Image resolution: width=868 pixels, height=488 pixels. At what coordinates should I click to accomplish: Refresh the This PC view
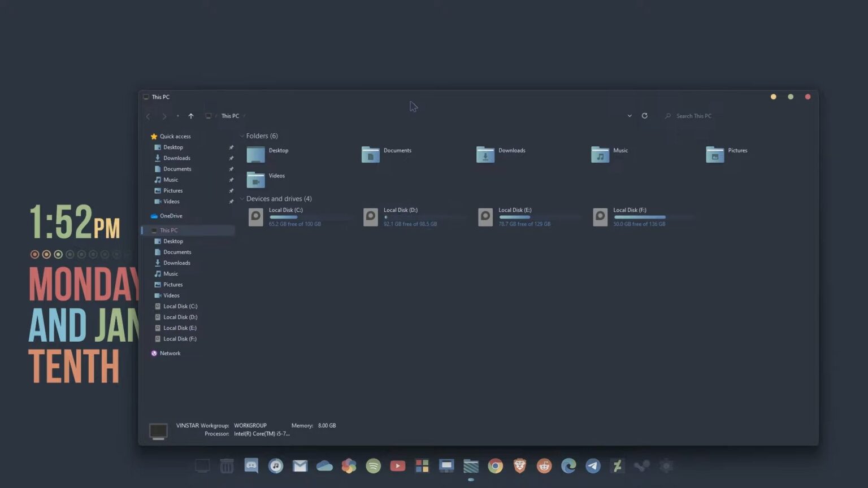[645, 116]
